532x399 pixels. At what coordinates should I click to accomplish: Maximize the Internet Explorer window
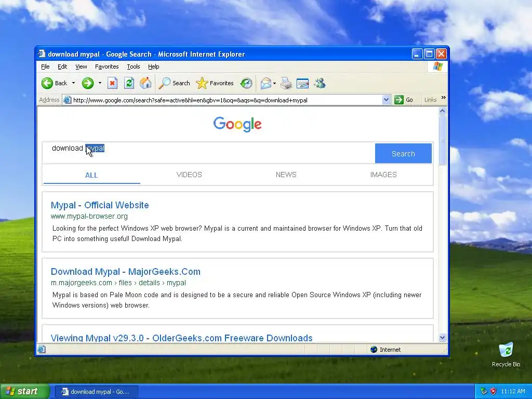tap(429, 54)
